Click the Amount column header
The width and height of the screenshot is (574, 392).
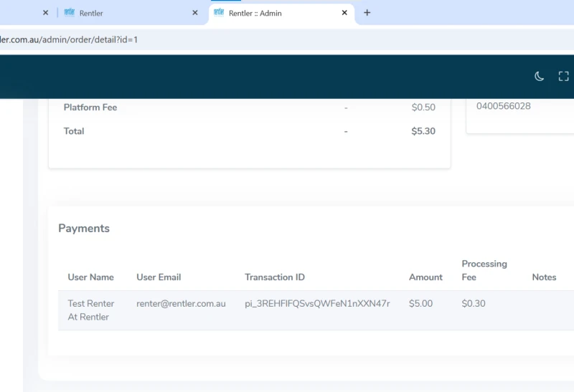pyautogui.click(x=425, y=277)
